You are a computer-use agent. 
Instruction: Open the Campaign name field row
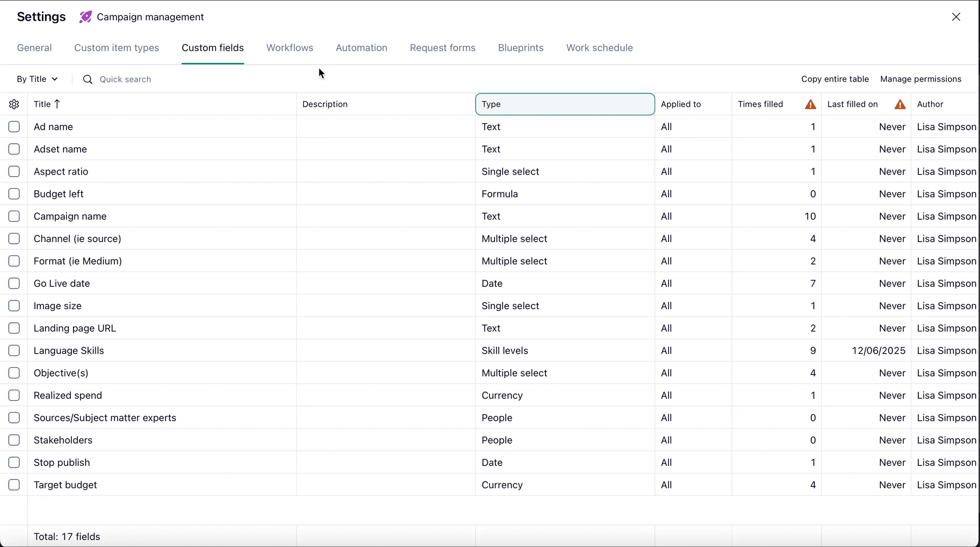pyautogui.click(x=70, y=217)
